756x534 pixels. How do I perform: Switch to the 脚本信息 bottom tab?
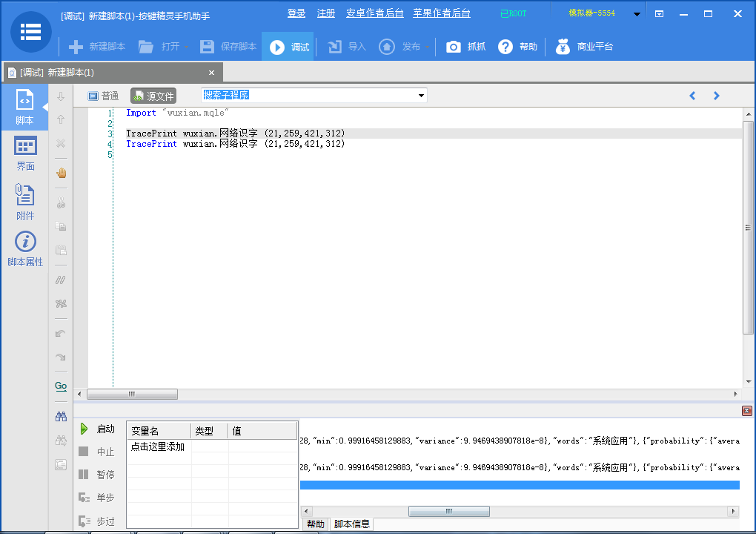pos(351,524)
